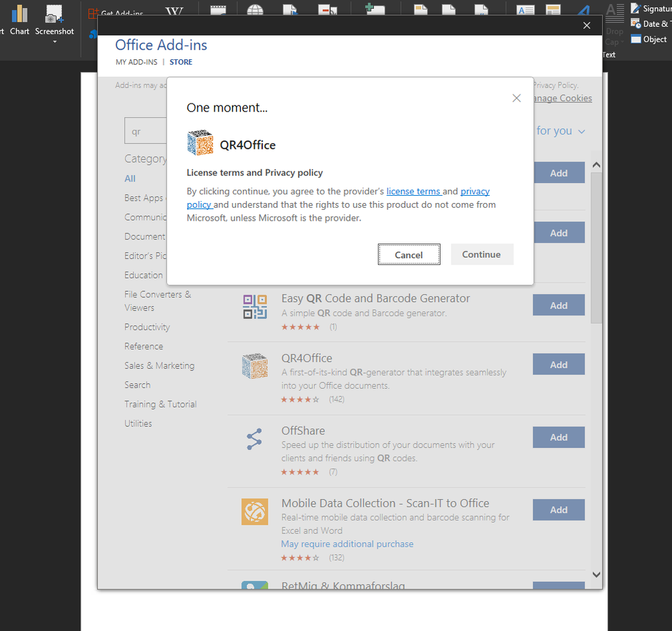Select the Utilities category

[138, 424]
